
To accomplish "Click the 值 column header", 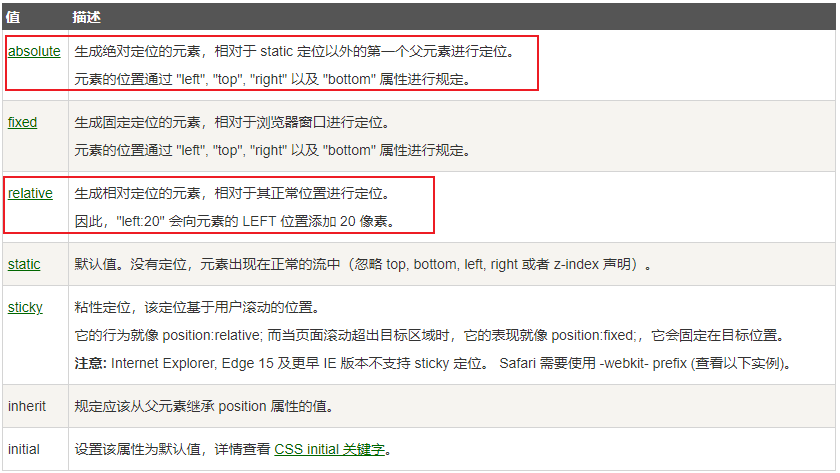I will (13, 17).
